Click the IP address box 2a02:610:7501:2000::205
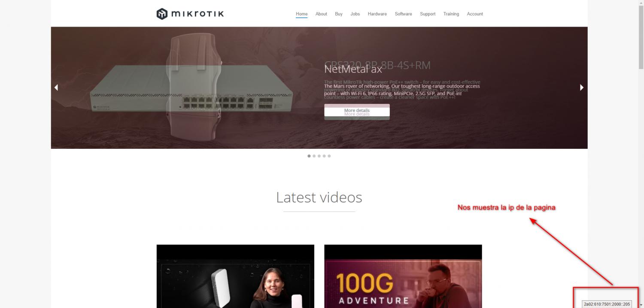Viewport: 644px width, 308px height. pyautogui.click(x=607, y=304)
